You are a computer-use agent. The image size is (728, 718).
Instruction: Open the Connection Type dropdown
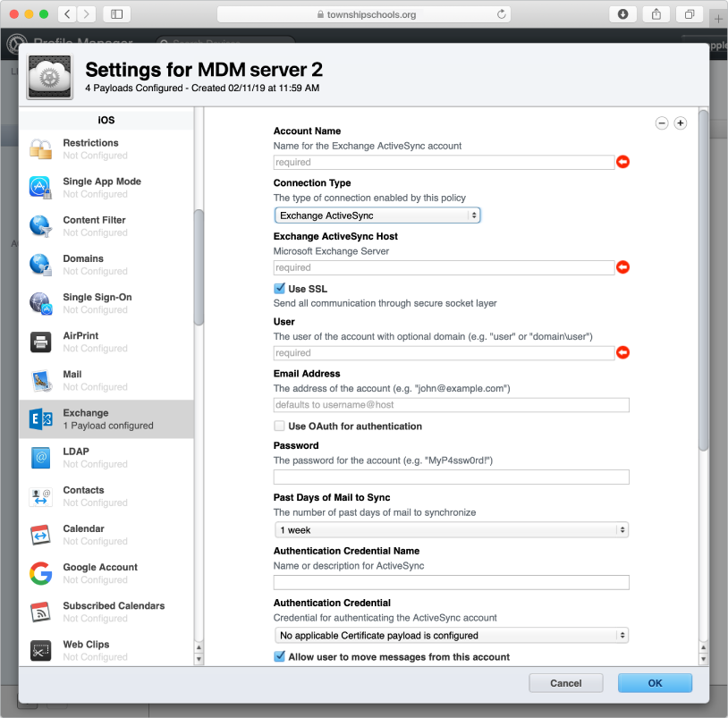click(x=377, y=215)
